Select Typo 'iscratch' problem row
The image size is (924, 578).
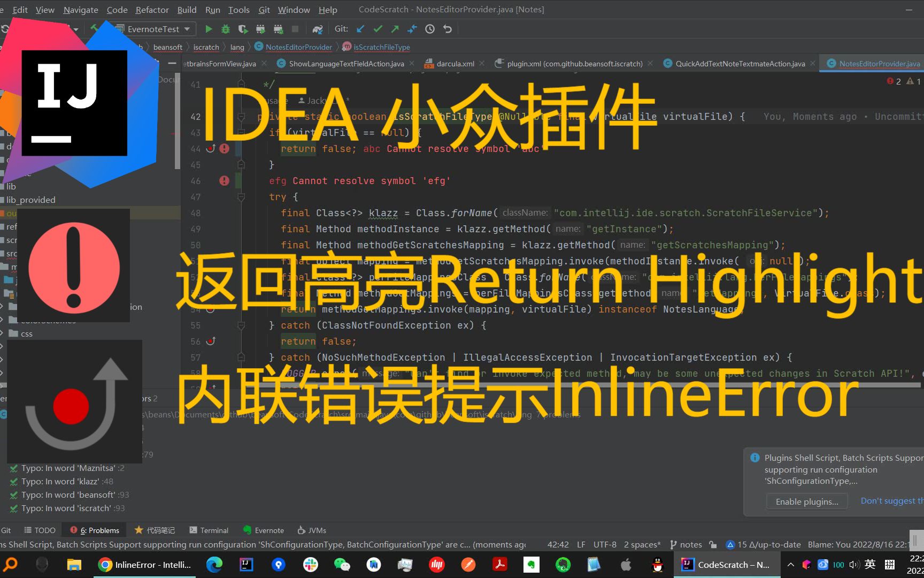click(67, 508)
